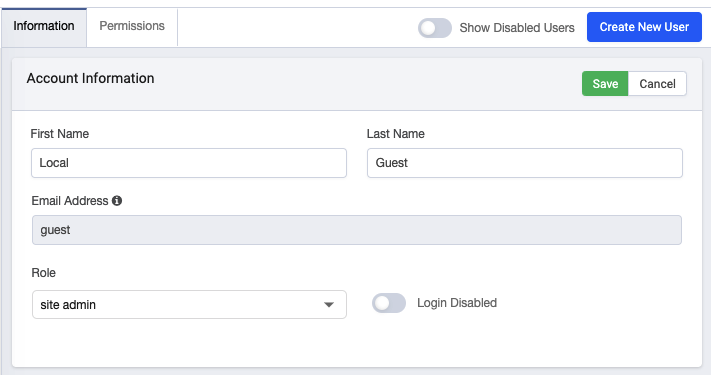This screenshot has width=711, height=375.
Task: Focus the Last Name field containing Guest
Action: pos(525,163)
